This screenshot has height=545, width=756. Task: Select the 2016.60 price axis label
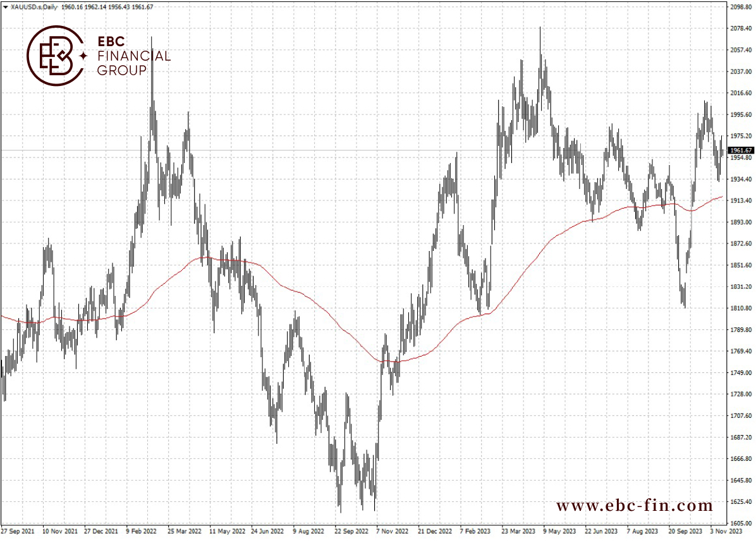click(741, 93)
